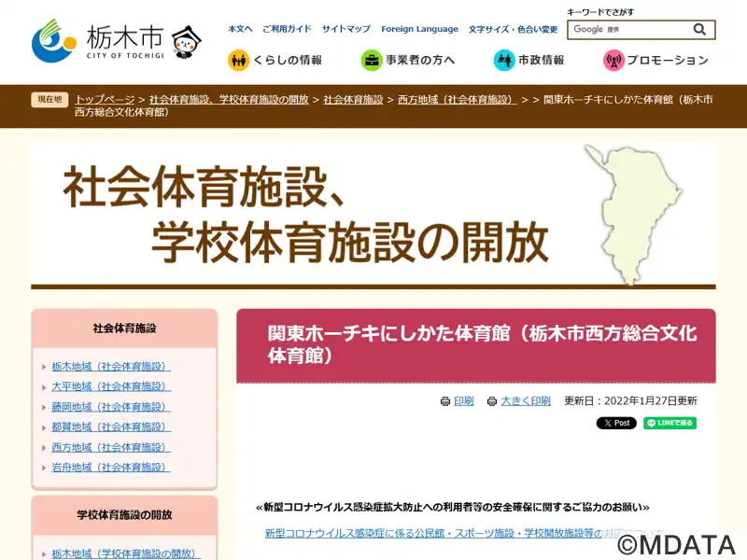Jump to 本文へ link
The height and width of the screenshot is (560, 747).
(x=240, y=29)
